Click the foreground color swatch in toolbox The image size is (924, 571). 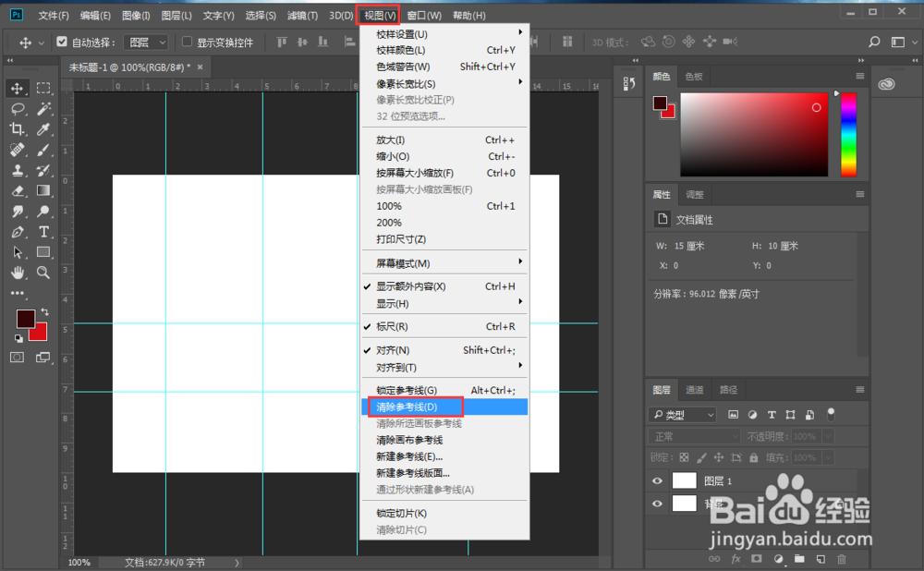(x=24, y=317)
